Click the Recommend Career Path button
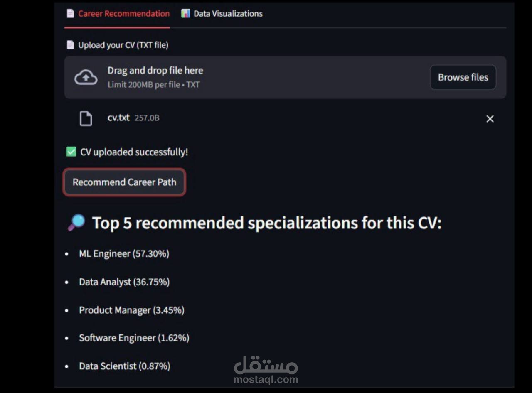532x393 pixels. [124, 182]
